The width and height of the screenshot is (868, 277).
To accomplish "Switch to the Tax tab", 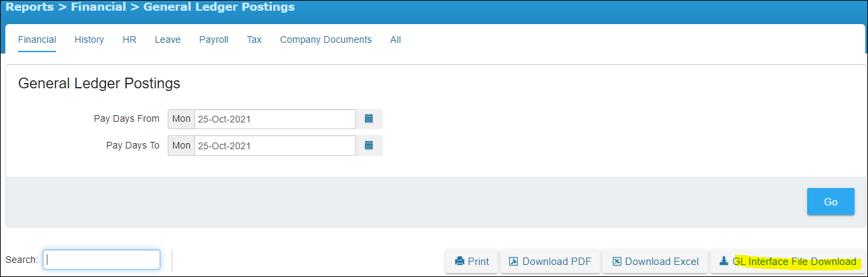I will coord(254,39).
